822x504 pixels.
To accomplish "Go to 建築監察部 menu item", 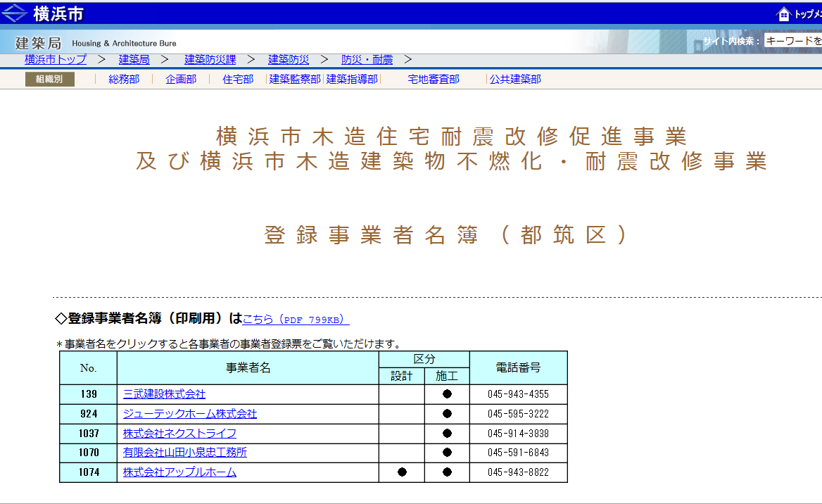I will pos(295,80).
